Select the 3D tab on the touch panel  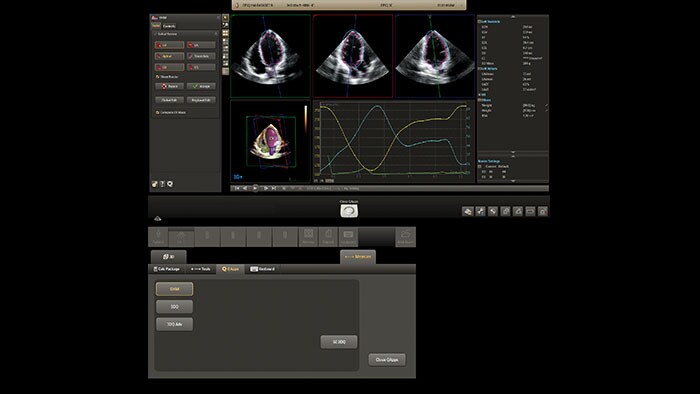(169, 257)
